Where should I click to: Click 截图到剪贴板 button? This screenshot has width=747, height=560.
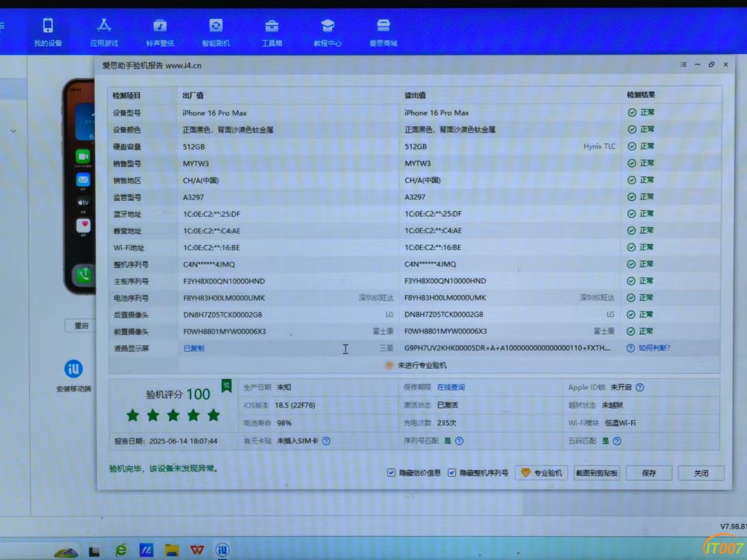pyautogui.click(x=597, y=473)
